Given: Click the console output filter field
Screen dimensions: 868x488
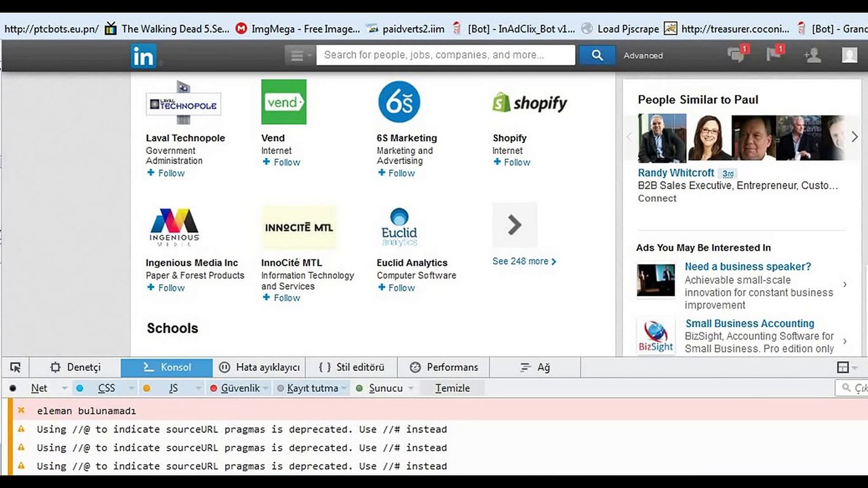Looking at the screenshot, I should pos(852,388).
